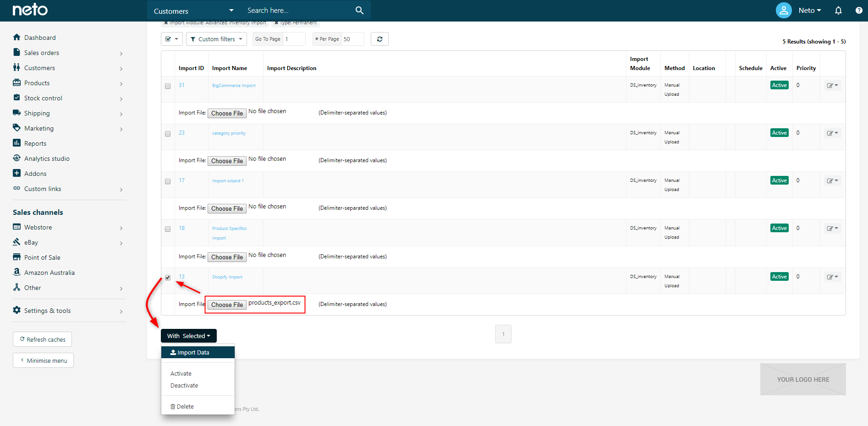Click the Refresh caches button
The width and height of the screenshot is (868, 426).
click(x=43, y=339)
